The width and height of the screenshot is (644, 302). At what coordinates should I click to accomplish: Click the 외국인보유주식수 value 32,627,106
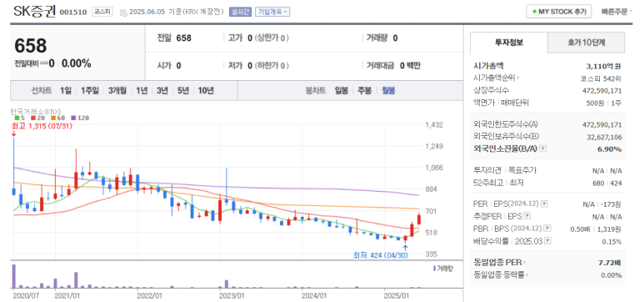(x=604, y=137)
